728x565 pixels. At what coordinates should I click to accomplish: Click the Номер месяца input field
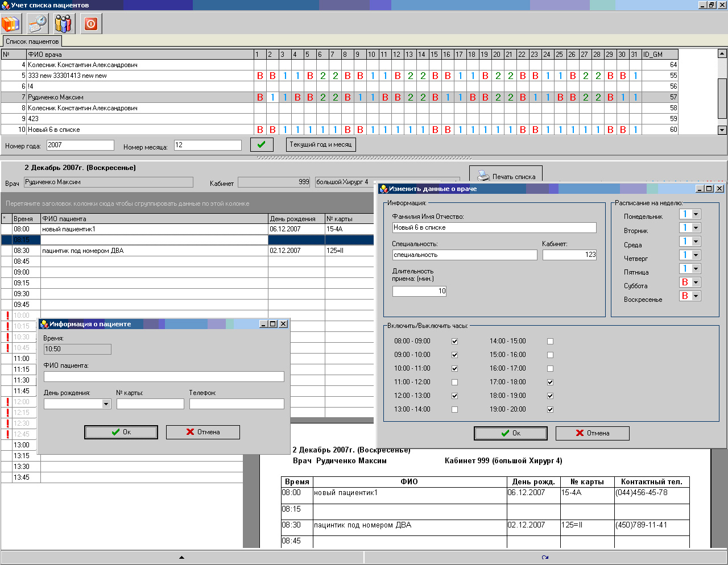(208, 146)
